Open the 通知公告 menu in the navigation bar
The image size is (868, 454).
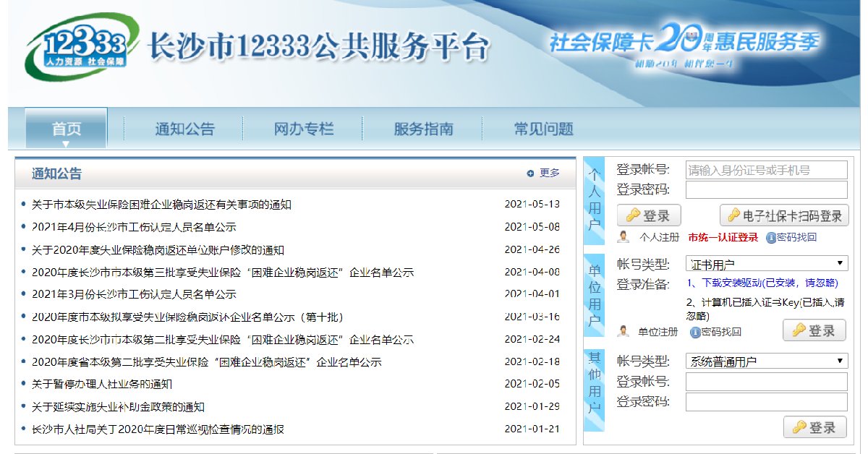coord(184,129)
